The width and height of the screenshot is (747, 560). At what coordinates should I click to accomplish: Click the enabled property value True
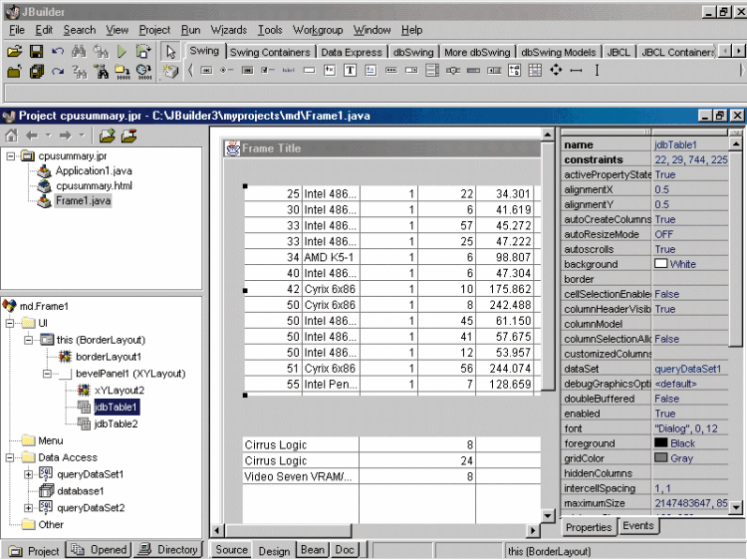(690, 414)
